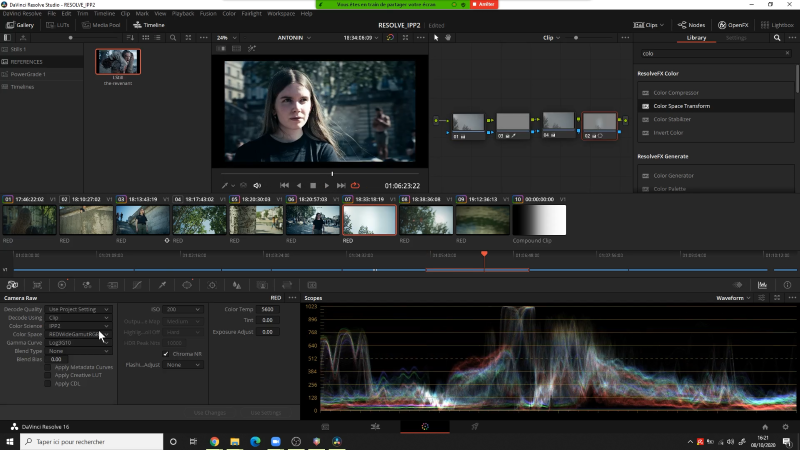Select Color Stabilizer effect

click(716, 119)
